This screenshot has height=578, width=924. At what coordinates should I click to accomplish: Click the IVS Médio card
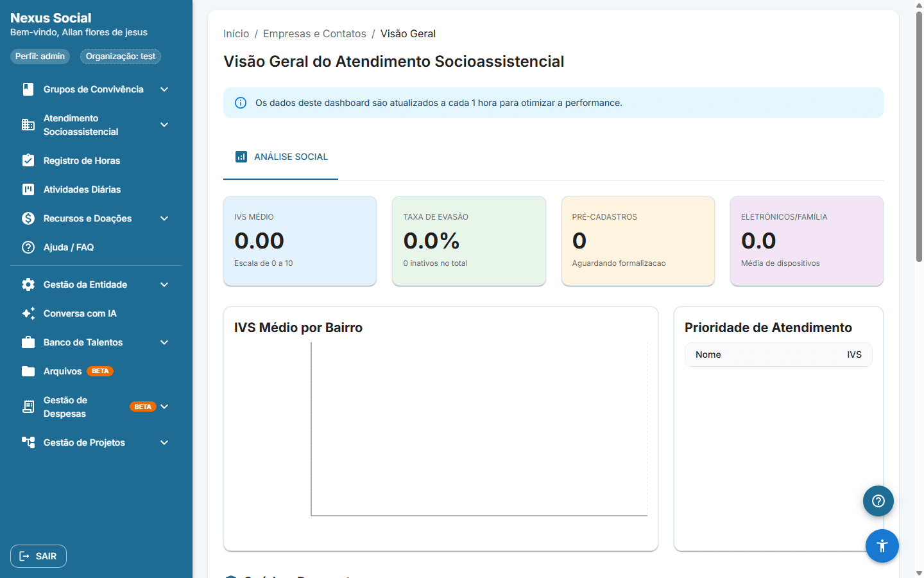pos(300,241)
